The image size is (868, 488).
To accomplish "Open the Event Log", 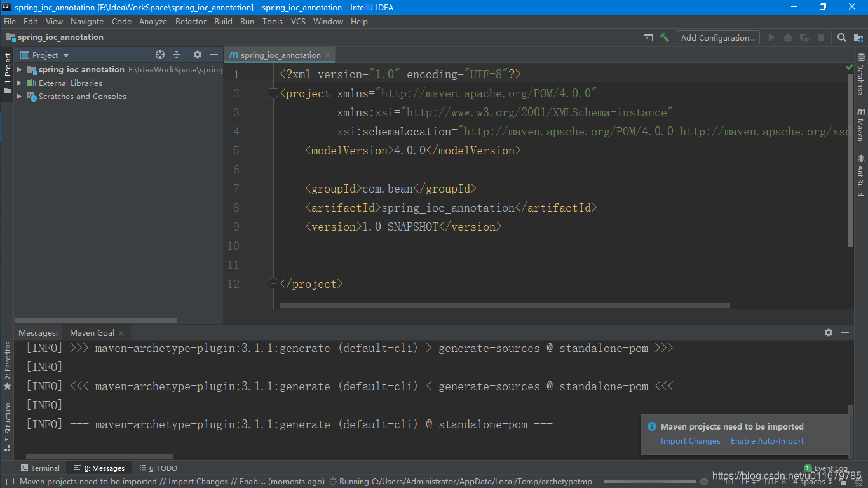I will tap(825, 468).
